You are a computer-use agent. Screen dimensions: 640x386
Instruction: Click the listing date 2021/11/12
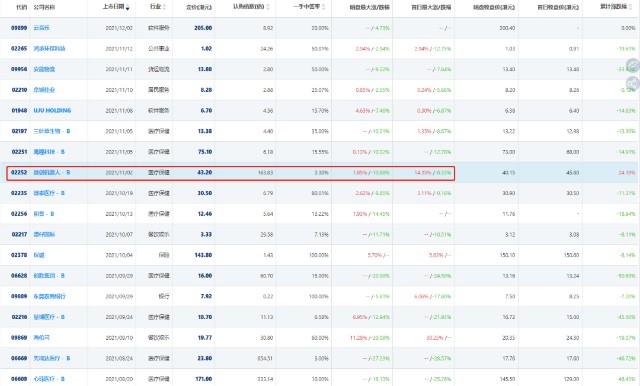119,49
